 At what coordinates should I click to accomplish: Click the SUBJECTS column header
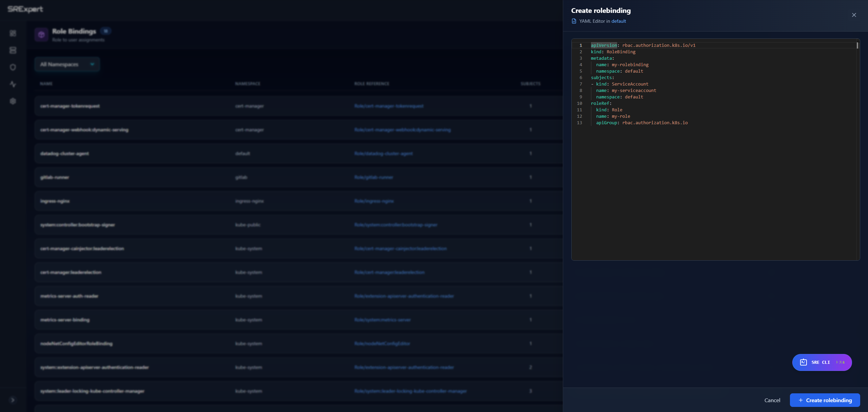531,83
